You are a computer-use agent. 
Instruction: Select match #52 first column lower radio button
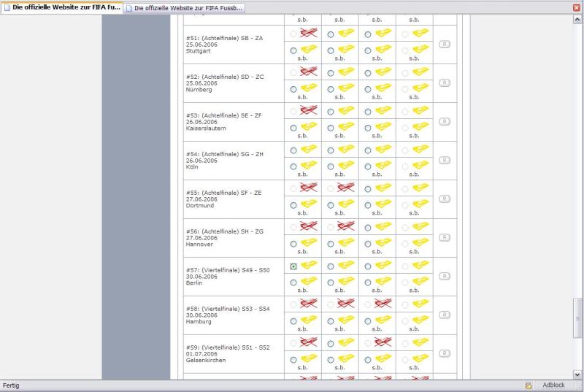click(x=293, y=89)
